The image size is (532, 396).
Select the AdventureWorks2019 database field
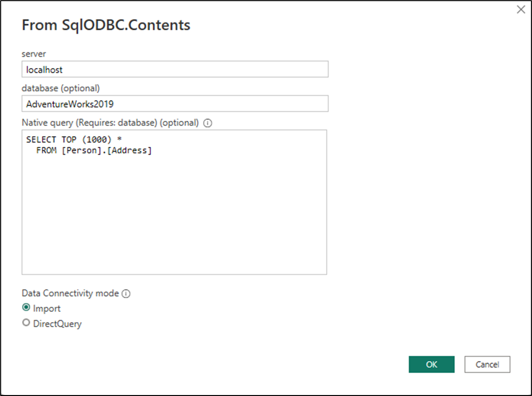tap(175, 104)
